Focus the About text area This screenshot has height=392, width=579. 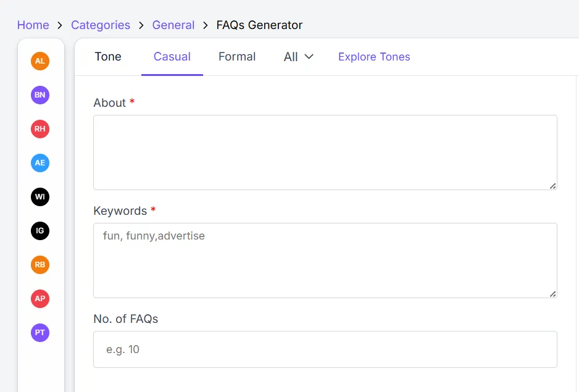tap(325, 152)
